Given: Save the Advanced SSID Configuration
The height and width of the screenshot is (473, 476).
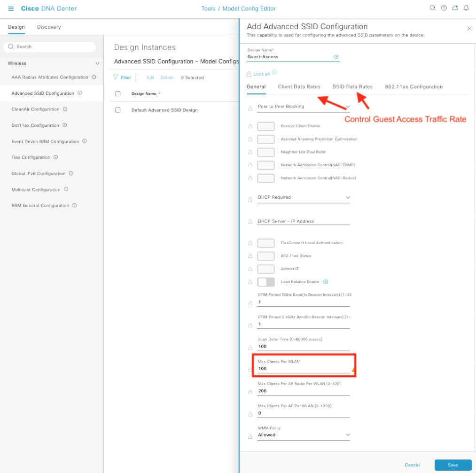Looking at the screenshot, I should click(x=452, y=465).
